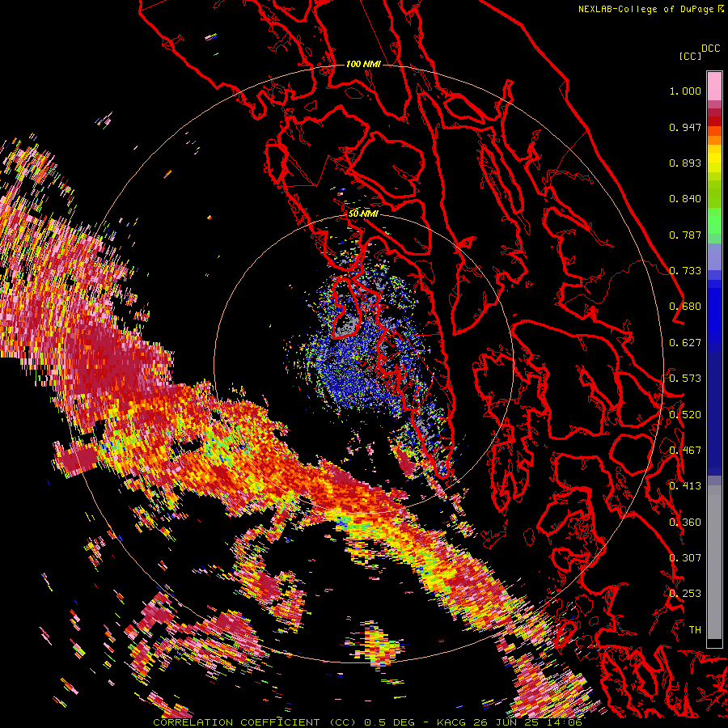The height and width of the screenshot is (728, 728).
Task: Click the green 0.800 segment of color bar
Action: 714,225
